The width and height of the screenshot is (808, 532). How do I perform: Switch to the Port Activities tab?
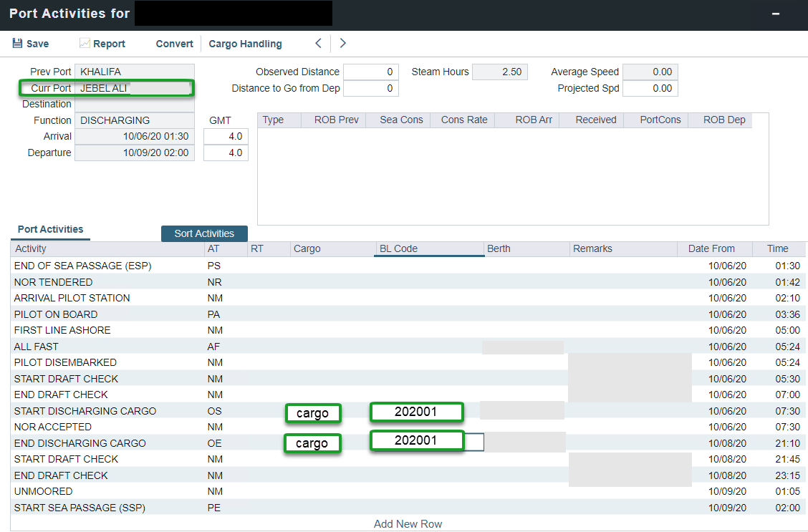pos(50,229)
